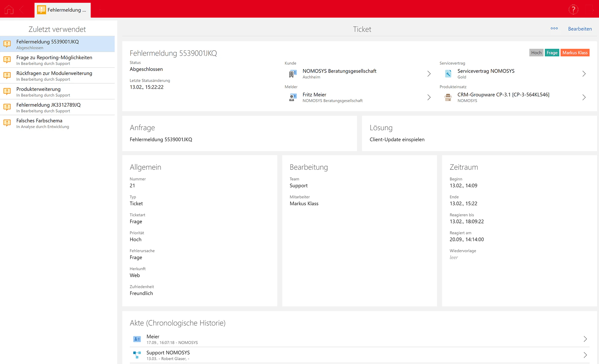This screenshot has height=364, width=599.
Task: Open the Support NOMOSYS history entry
Action: tap(359, 355)
